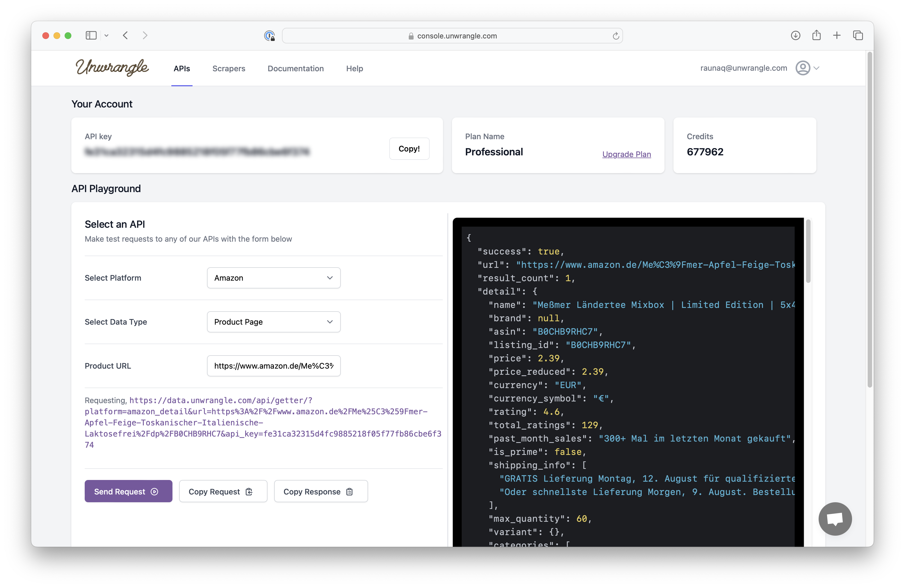Click the Copy Response button
Image resolution: width=905 pixels, height=588 pixels.
pyautogui.click(x=321, y=491)
